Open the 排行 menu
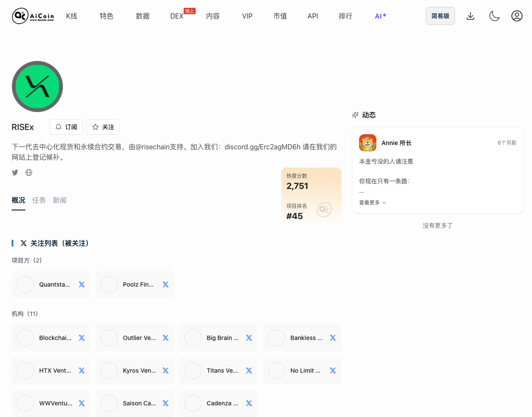The width and height of the screenshot is (532, 417). [346, 16]
